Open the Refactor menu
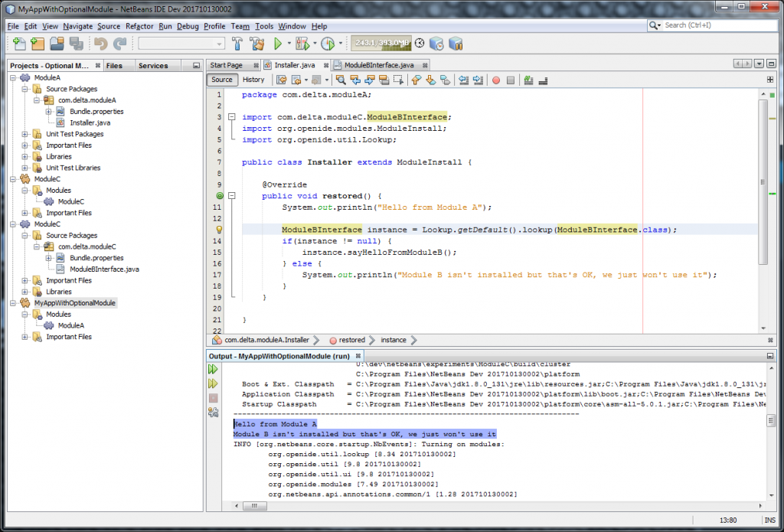Image resolution: width=784 pixels, height=532 pixels. pos(139,26)
